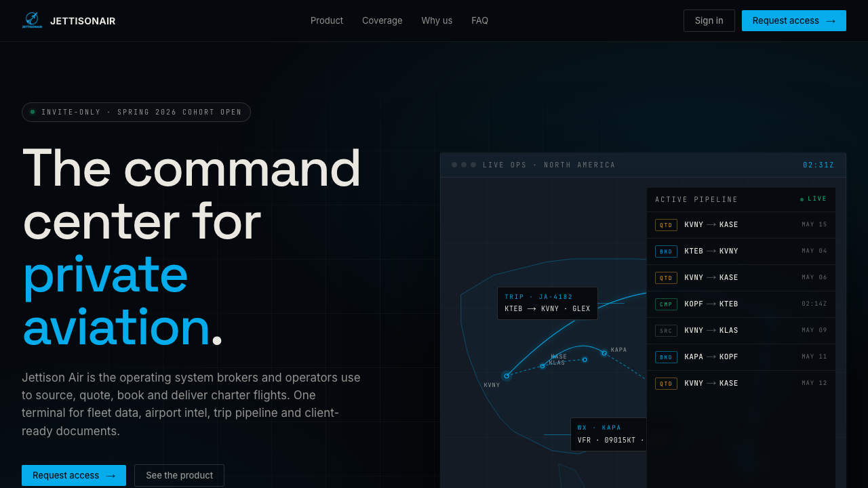Click the KASE label on the map
Screen dimensions: 868x488
[x=559, y=357]
